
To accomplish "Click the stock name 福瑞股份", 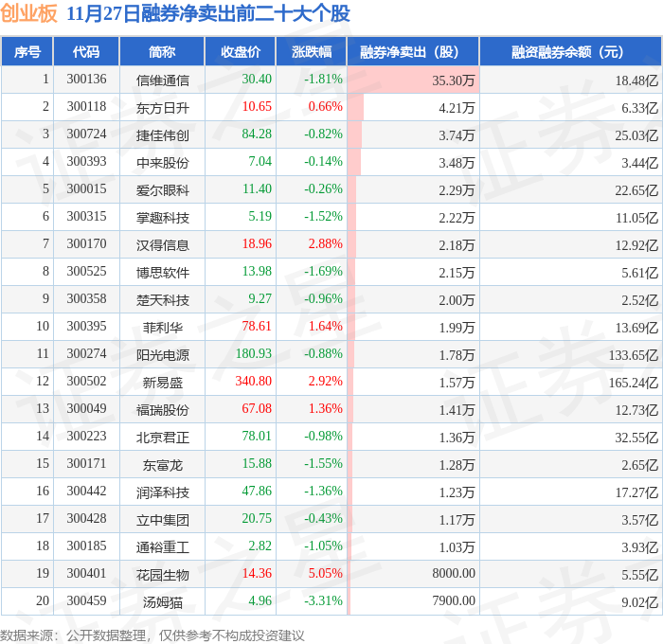I will 162,410.
